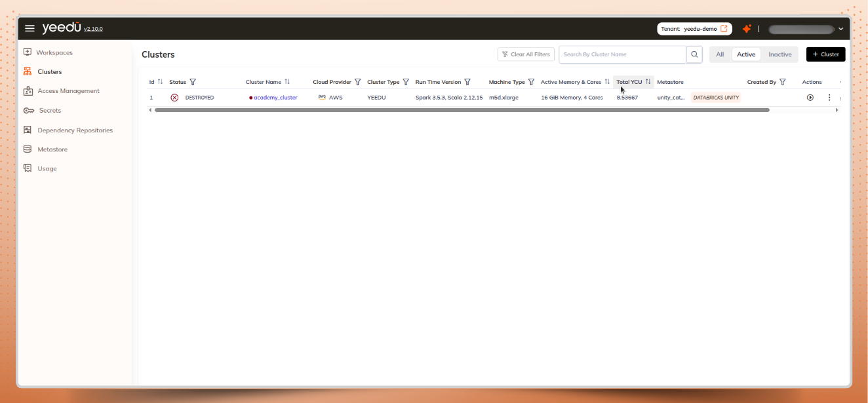Open the hamburger navigation menu
Screen dimensions: 868x403
coord(30,28)
